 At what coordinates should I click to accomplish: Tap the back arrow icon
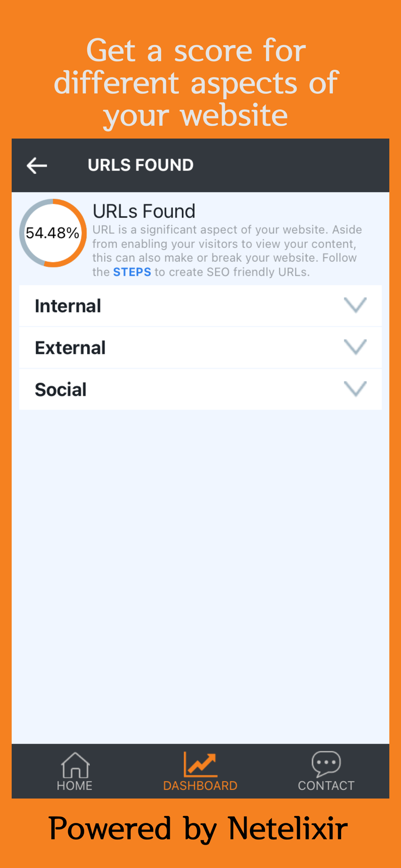[x=37, y=165]
